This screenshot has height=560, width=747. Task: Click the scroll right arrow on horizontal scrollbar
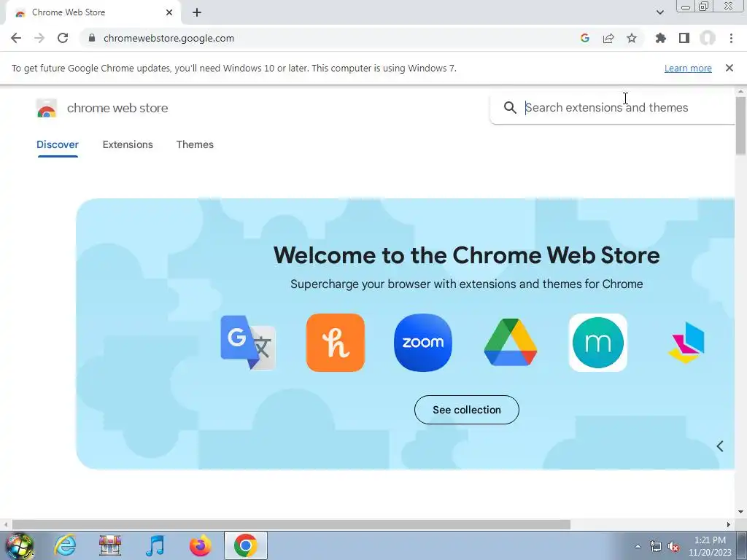pos(729,525)
